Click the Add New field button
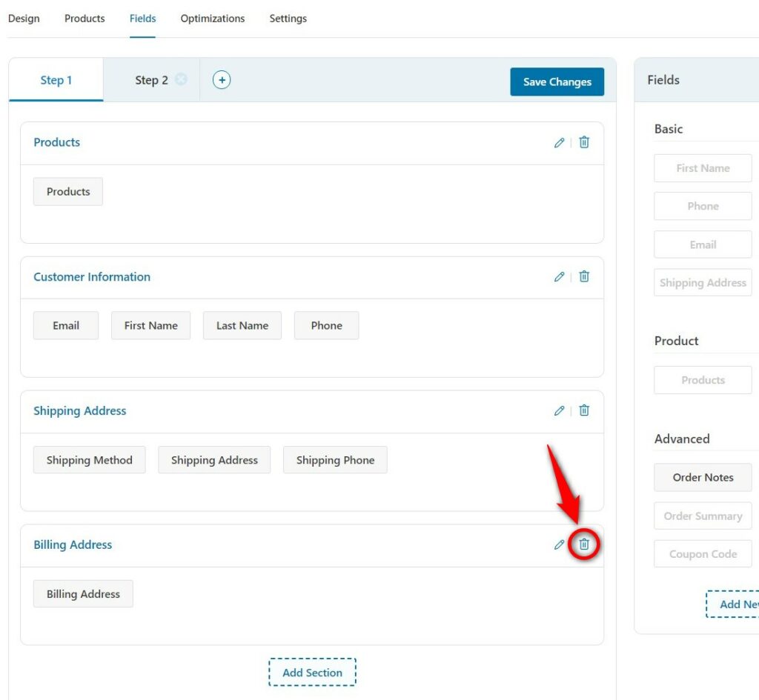Image resolution: width=759 pixels, height=700 pixels. click(732, 604)
